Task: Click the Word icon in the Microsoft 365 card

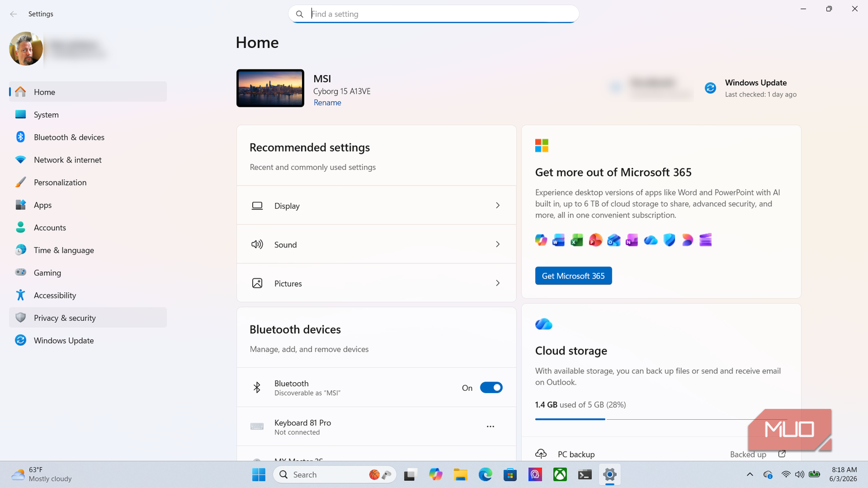Action: (x=558, y=240)
